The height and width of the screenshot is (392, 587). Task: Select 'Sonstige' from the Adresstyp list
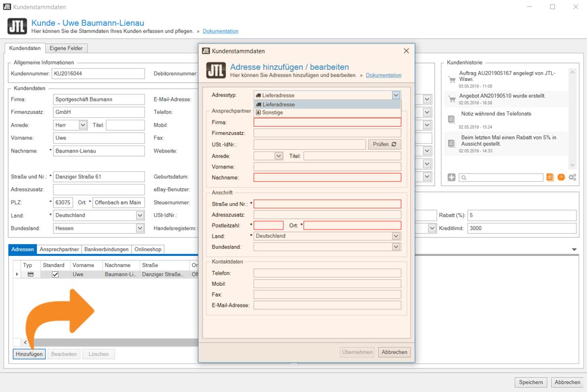click(272, 112)
